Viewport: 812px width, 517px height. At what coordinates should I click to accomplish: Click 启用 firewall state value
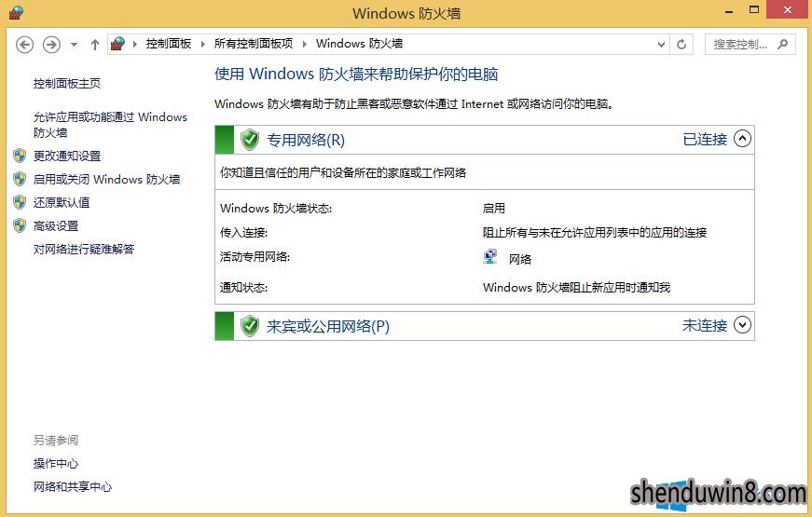click(x=493, y=208)
